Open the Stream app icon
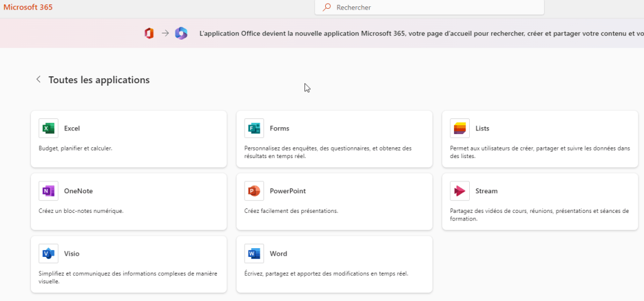Image resolution: width=644 pixels, height=301 pixels. [460, 191]
